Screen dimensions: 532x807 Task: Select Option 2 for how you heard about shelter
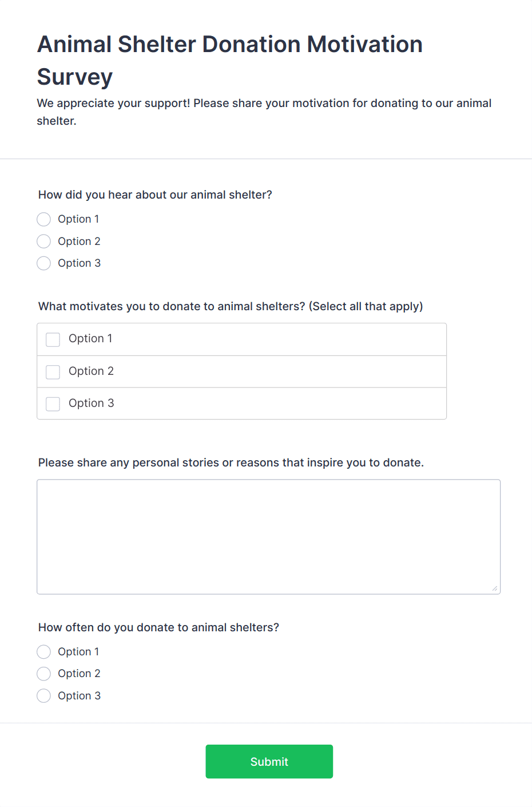click(43, 242)
